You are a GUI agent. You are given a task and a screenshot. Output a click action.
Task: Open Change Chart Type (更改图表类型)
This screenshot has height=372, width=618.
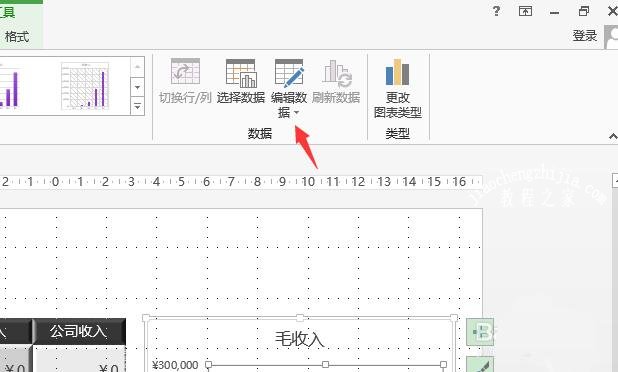point(397,89)
